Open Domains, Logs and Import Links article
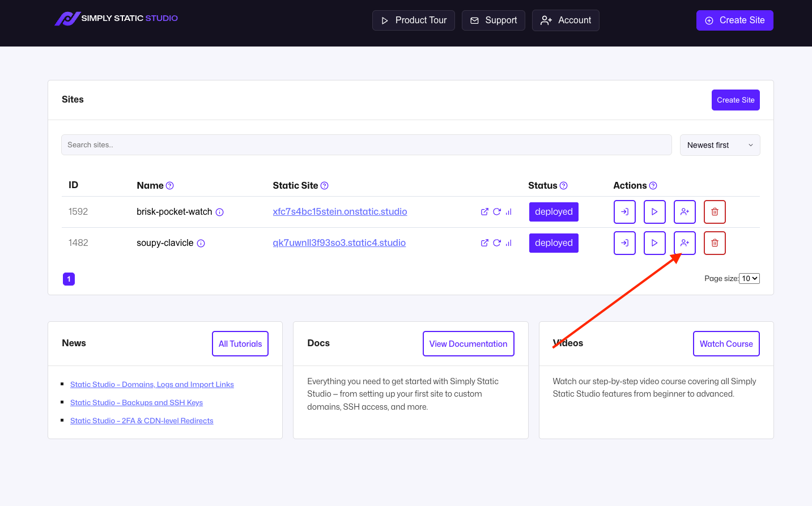This screenshot has height=506, width=812. (x=152, y=385)
